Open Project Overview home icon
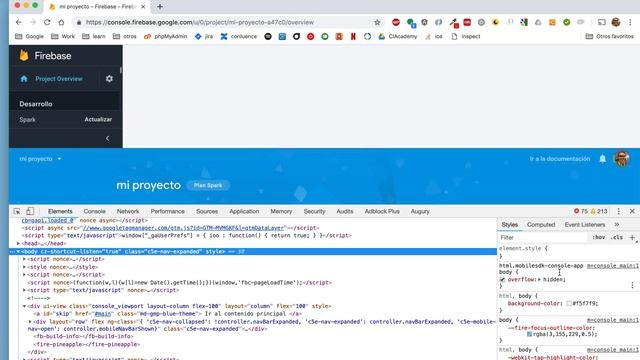The image size is (640, 360). click(x=24, y=79)
